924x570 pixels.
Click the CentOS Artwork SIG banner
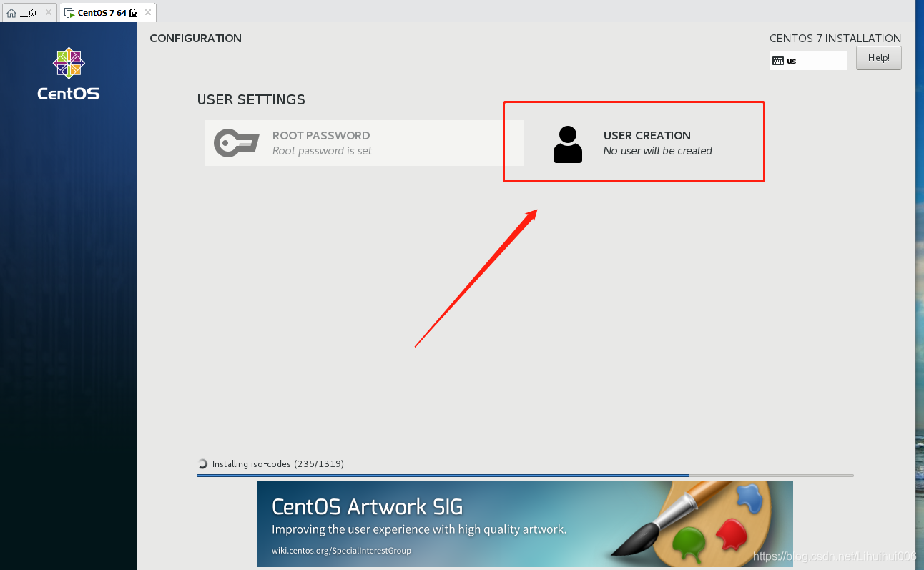[x=525, y=524]
